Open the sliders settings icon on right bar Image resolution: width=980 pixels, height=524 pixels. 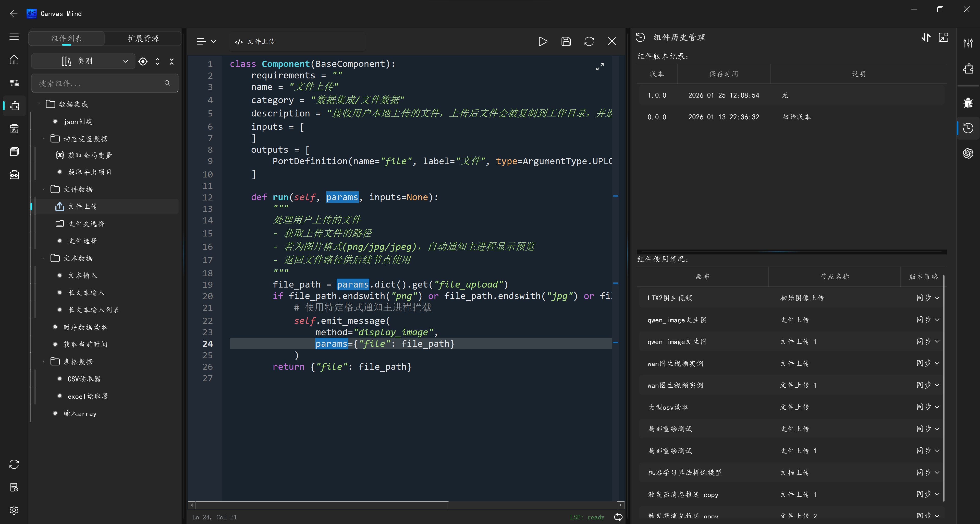(x=968, y=43)
